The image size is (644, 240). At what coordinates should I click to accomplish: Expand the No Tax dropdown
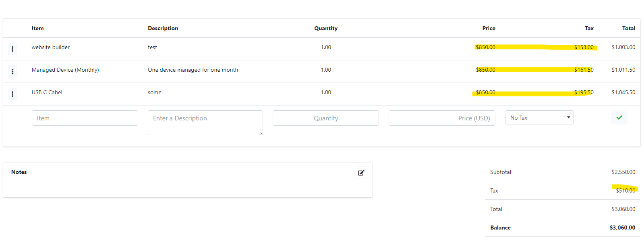point(539,118)
